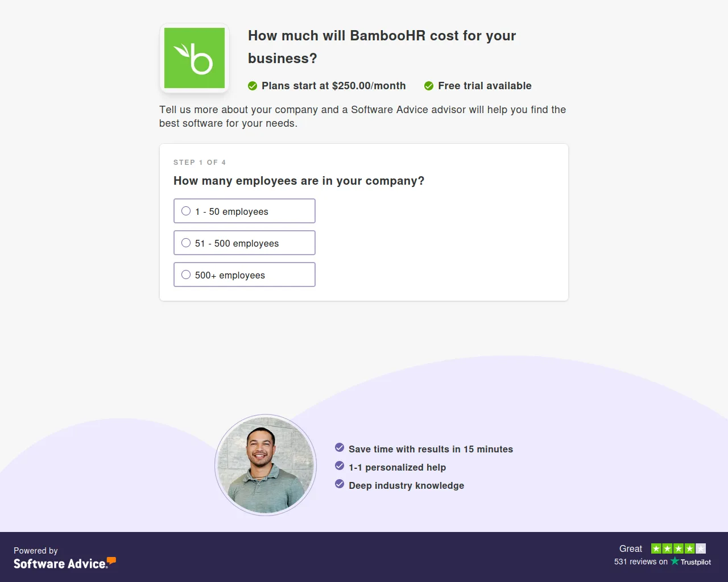This screenshot has height=582, width=728.
Task: Click the 'Powered by' text
Action: tap(36, 551)
